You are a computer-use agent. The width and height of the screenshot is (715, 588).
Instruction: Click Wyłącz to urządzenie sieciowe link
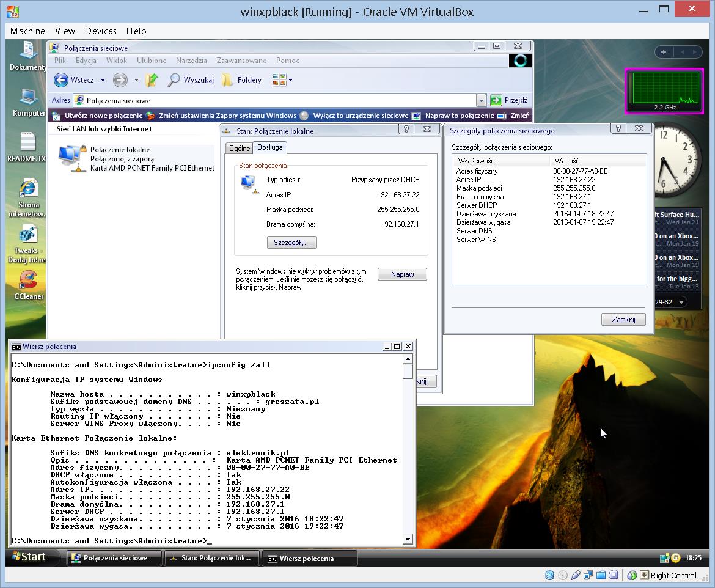354,116
